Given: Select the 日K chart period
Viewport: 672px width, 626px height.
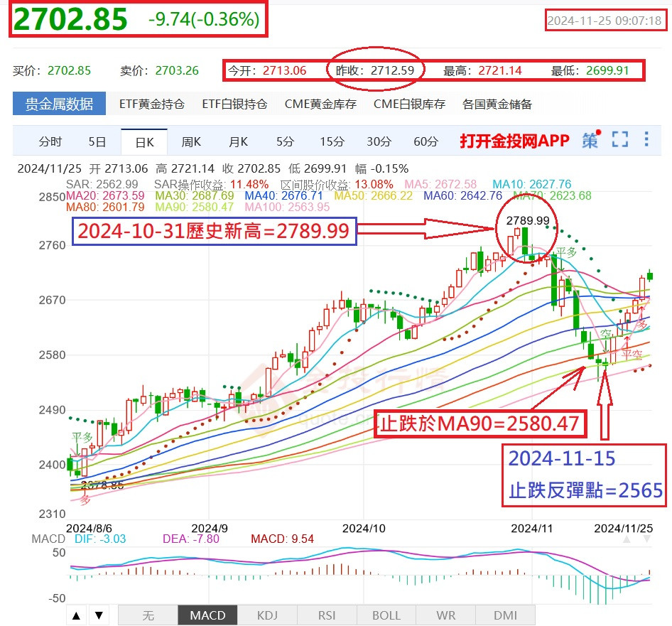Looking at the screenshot, I should coord(144,142).
